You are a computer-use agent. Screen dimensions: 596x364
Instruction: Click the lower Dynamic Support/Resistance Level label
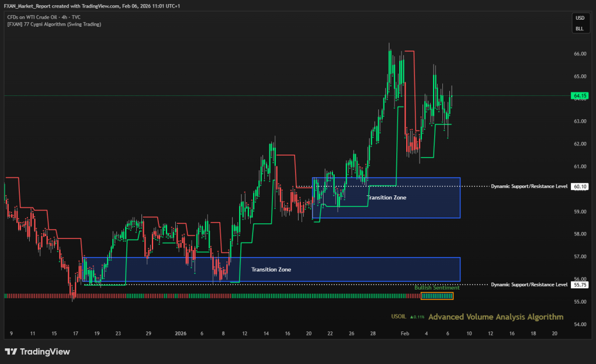[529, 285]
